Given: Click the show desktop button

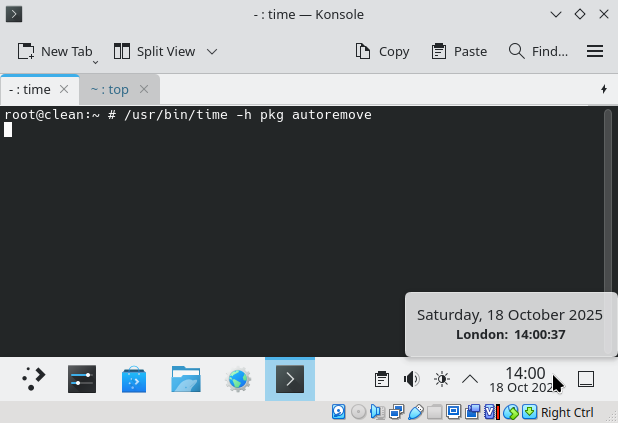Looking at the screenshot, I should click(587, 379).
